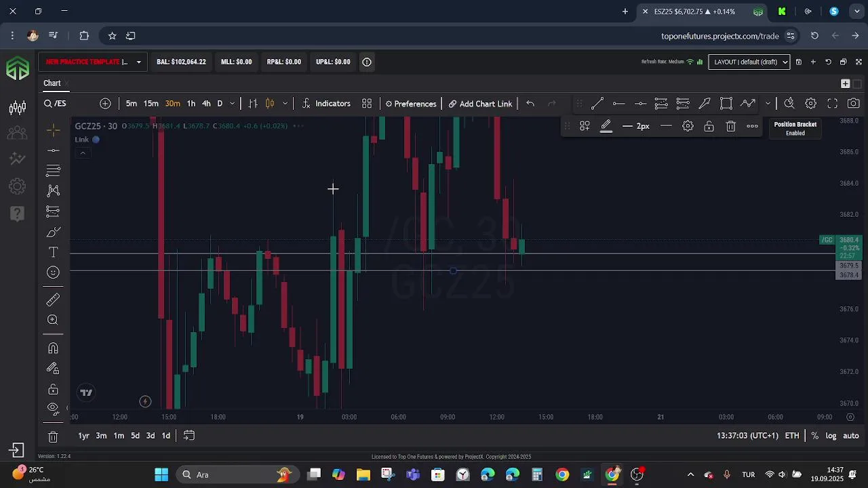Open long position forecasting tool in sidebar
Screen dimensions: 868x488
click(53, 211)
